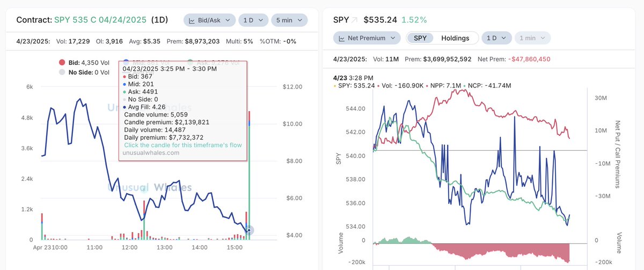Open the SPY 535 C 04/24/2025 contract link
This screenshot has width=644, height=270.
click(x=100, y=20)
